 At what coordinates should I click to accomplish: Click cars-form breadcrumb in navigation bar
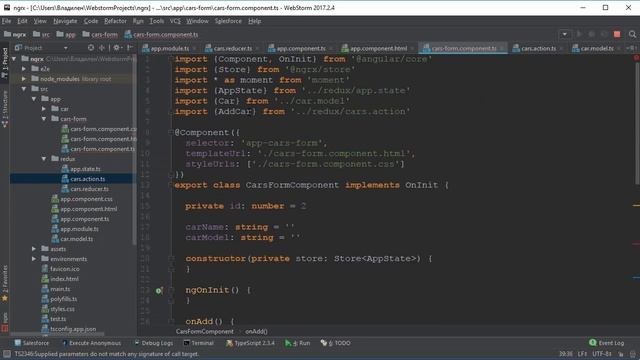click(100, 35)
